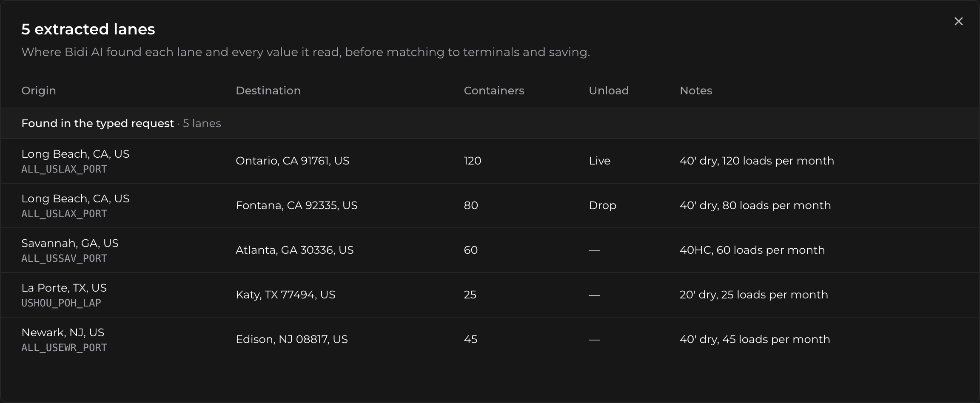Click the Containers column header
This screenshot has height=403, width=980.
494,91
